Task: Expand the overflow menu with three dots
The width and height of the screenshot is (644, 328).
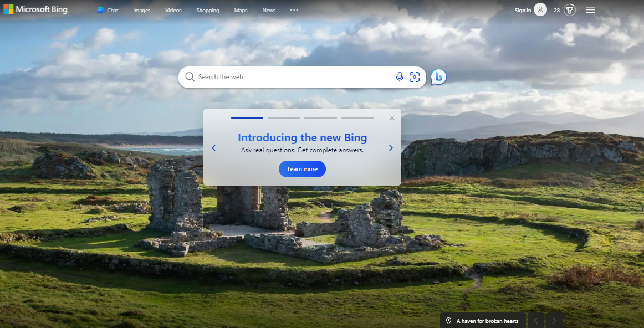Action: 294,10
